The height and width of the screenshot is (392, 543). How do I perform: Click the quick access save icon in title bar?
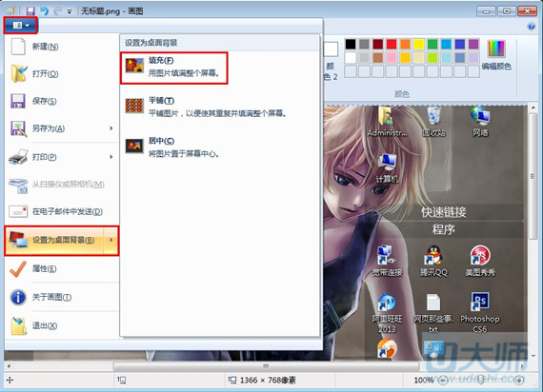click(30, 11)
